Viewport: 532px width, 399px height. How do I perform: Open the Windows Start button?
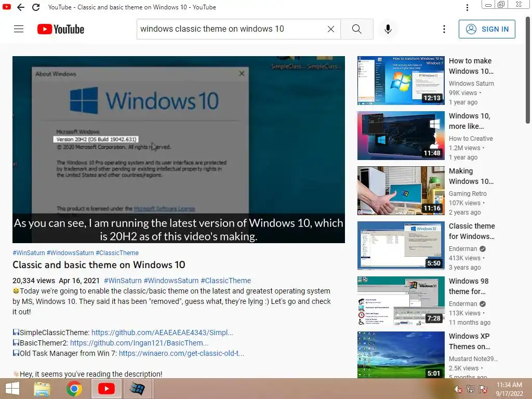pyautogui.click(x=12, y=389)
